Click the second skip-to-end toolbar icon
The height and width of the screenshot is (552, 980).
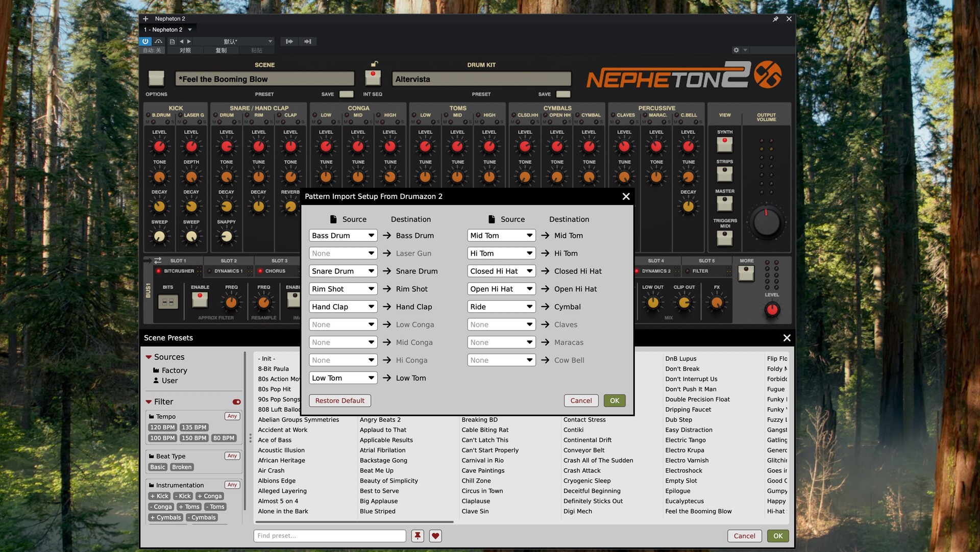click(x=308, y=41)
